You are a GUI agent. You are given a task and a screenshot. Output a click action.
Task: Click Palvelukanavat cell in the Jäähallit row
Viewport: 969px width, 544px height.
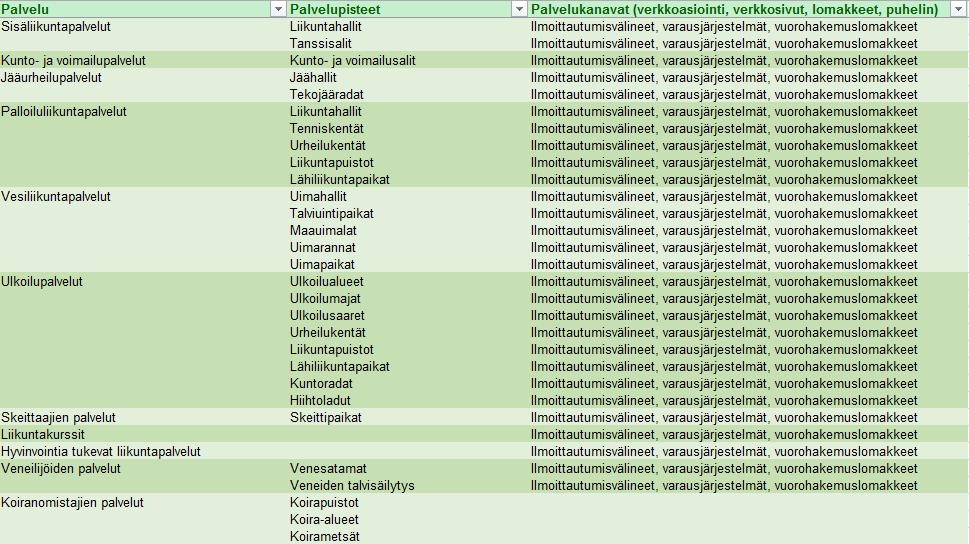(748, 77)
